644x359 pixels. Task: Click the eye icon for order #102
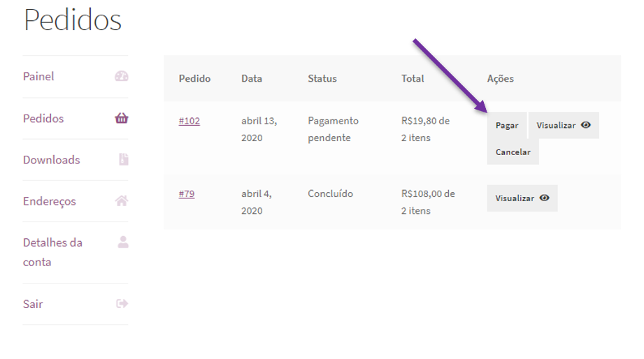click(x=586, y=125)
